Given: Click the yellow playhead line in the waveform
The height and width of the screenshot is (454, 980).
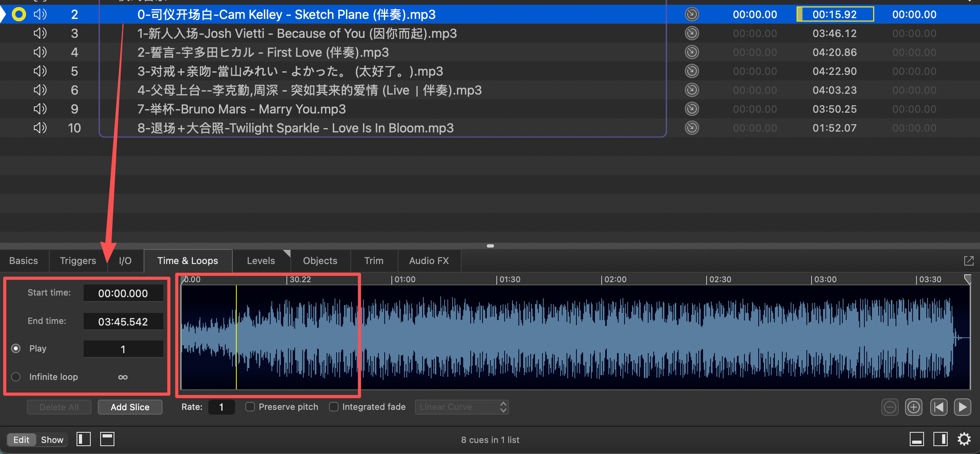Looking at the screenshot, I should tap(236, 337).
